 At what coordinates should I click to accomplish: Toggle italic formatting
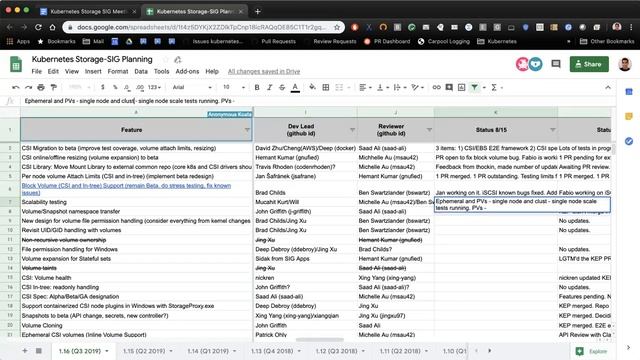269,87
